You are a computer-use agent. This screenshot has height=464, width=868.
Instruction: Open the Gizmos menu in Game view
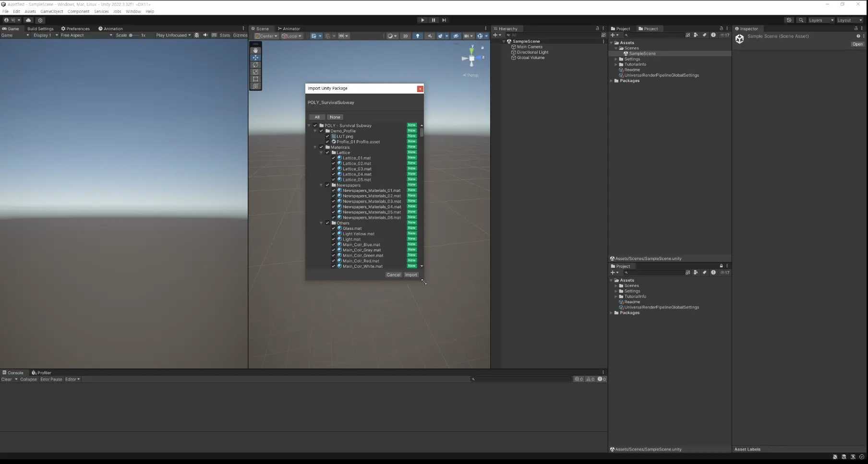click(x=240, y=35)
